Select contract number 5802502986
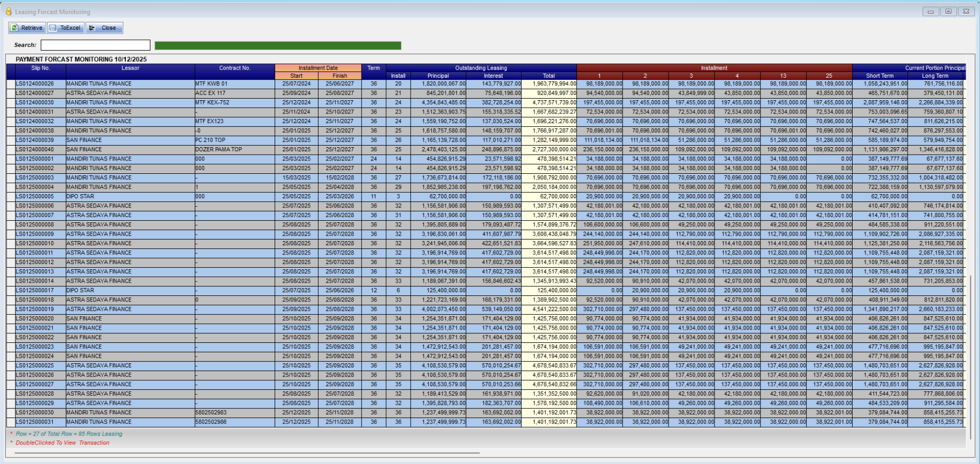The height and width of the screenshot is (464, 980). click(211, 422)
